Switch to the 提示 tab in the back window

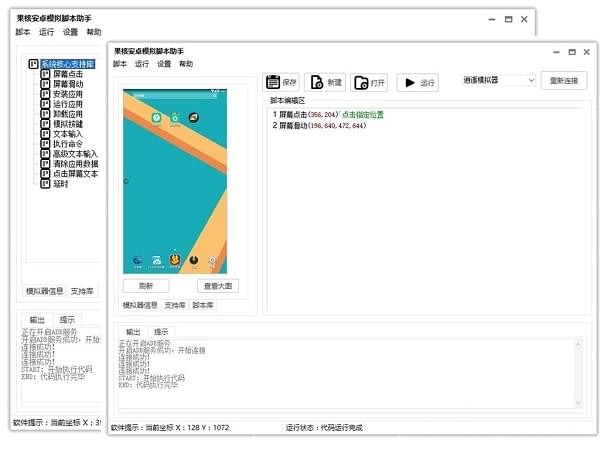pos(67,320)
